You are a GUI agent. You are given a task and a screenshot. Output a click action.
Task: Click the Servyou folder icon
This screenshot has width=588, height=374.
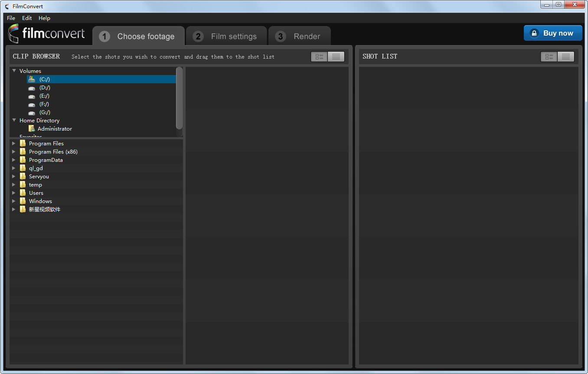click(x=23, y=176)
